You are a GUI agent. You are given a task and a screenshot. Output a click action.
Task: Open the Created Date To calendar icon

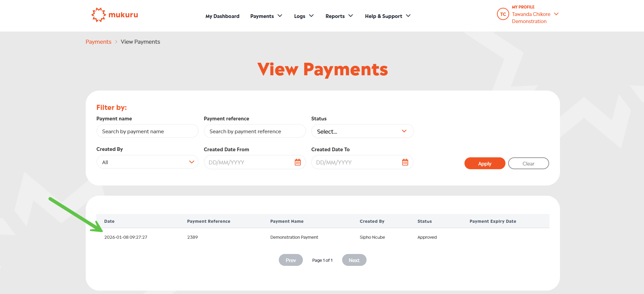point(405,162)
